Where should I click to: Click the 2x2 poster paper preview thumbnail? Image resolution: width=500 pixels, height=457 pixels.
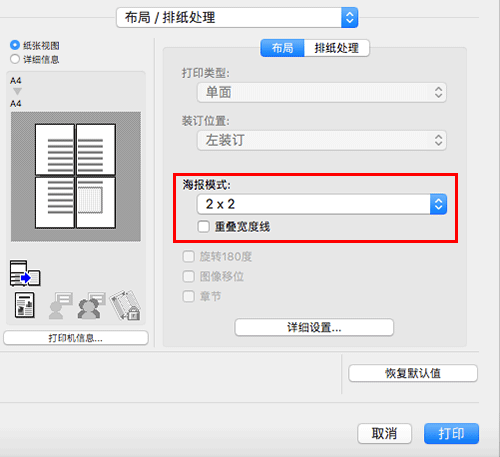[x=76, y=176]
